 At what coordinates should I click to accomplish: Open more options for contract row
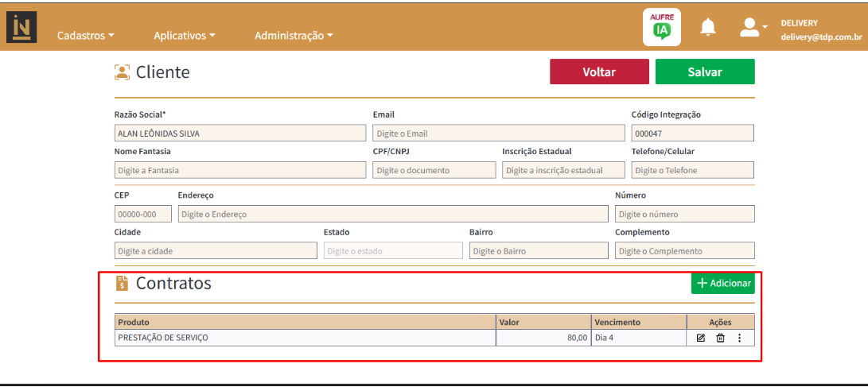(x=739, y=338)
